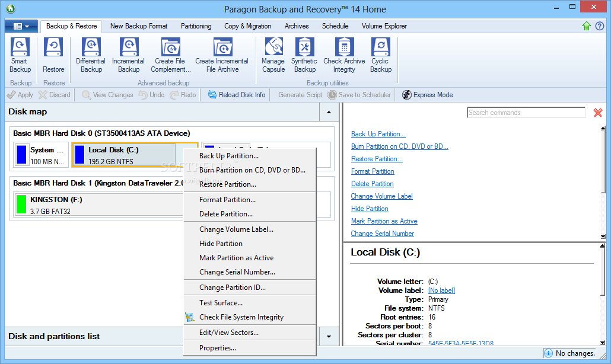Click the [No label] volume label link

(x=441, y=290)
